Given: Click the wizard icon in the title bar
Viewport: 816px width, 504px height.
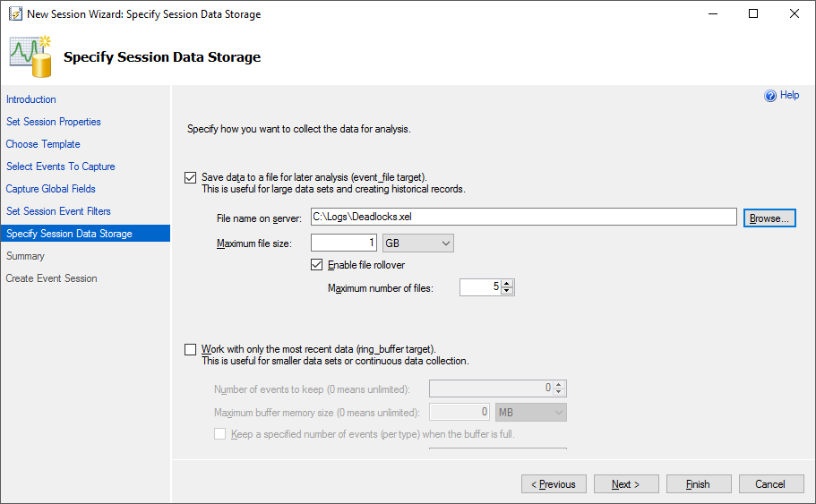Looking at the screenshot, I should coord(15,13).
